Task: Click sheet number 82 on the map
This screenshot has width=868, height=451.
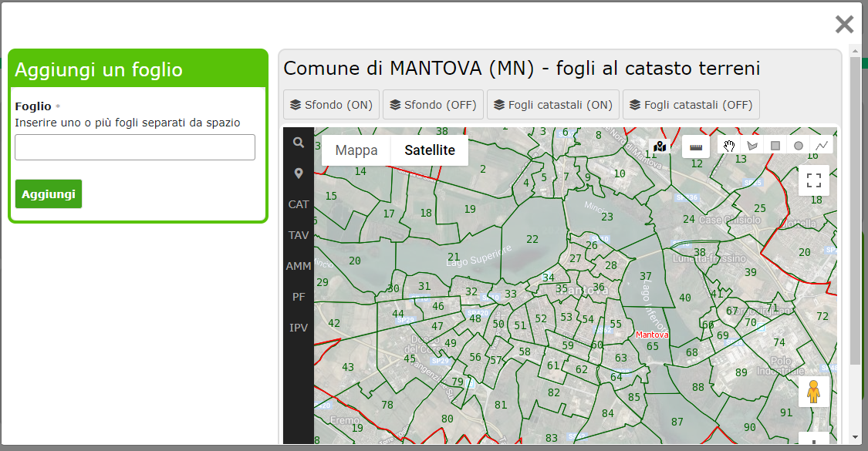Action: click(553, 392)
